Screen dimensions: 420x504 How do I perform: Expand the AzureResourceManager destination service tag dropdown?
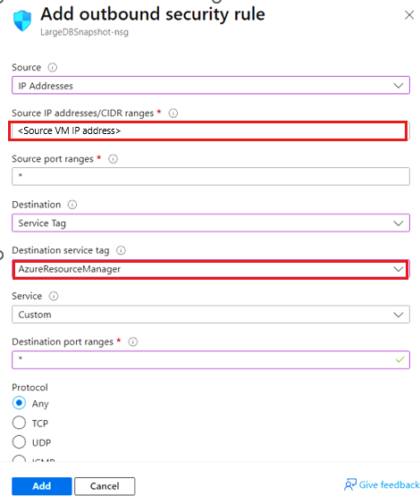211,269
